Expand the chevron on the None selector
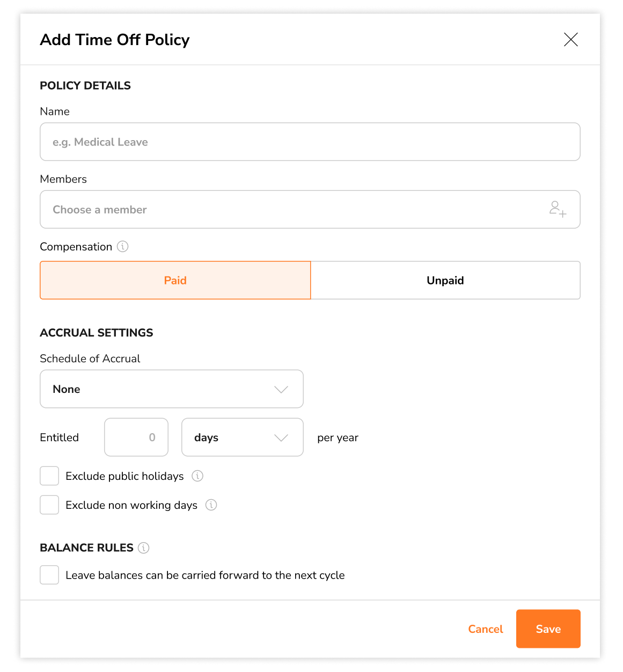The height and width of the screenshot is (672, 623). pos(281,389)
